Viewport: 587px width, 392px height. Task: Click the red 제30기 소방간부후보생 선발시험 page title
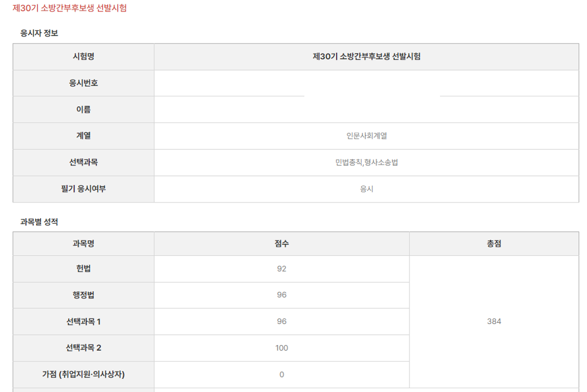(70, 8)
